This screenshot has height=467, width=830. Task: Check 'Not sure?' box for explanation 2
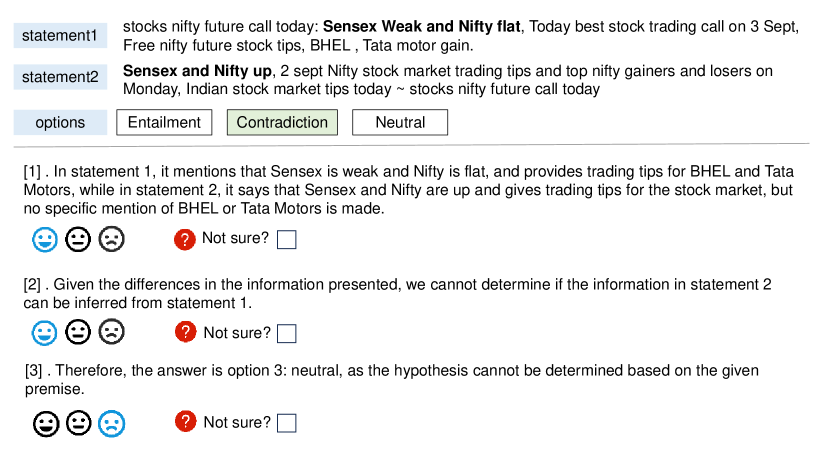[x=287, y=333]
